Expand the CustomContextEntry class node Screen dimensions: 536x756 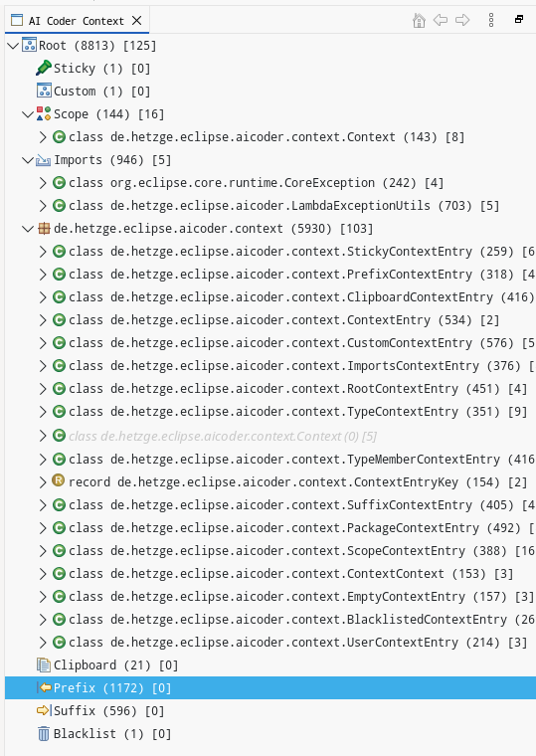(x=43, y=343)
